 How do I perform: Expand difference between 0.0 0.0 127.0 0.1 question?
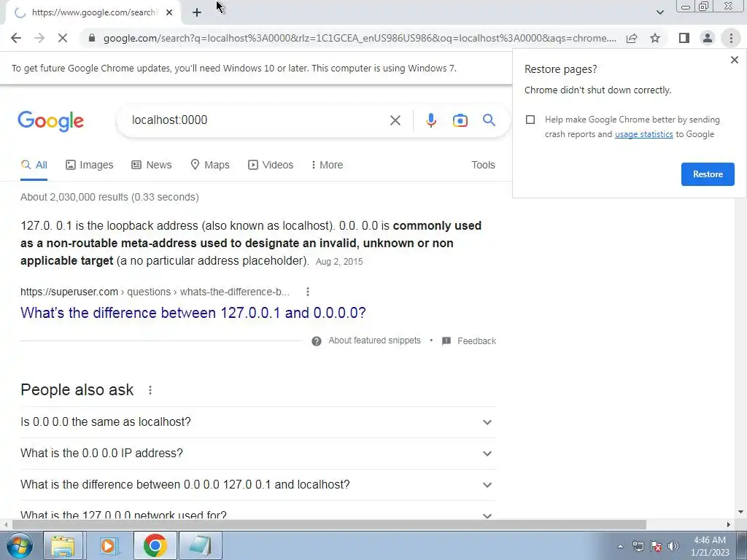click(258, 485)
